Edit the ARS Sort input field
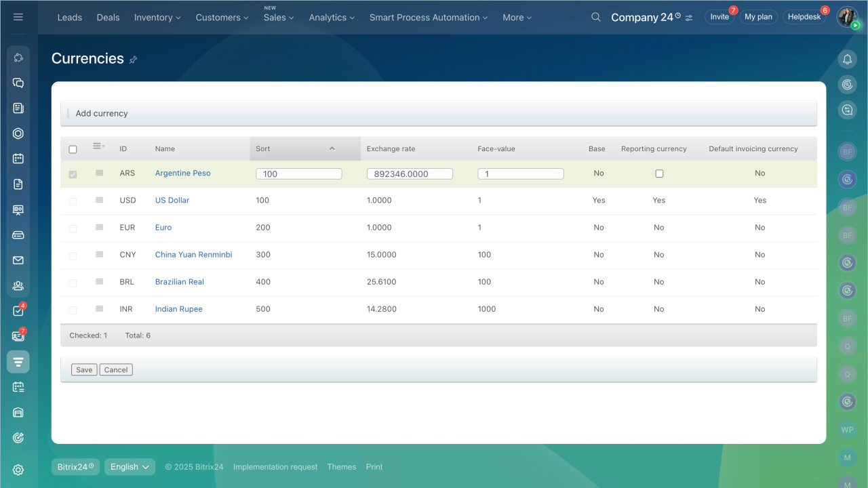The image size is (868, 488). click(x=299, y=174)
